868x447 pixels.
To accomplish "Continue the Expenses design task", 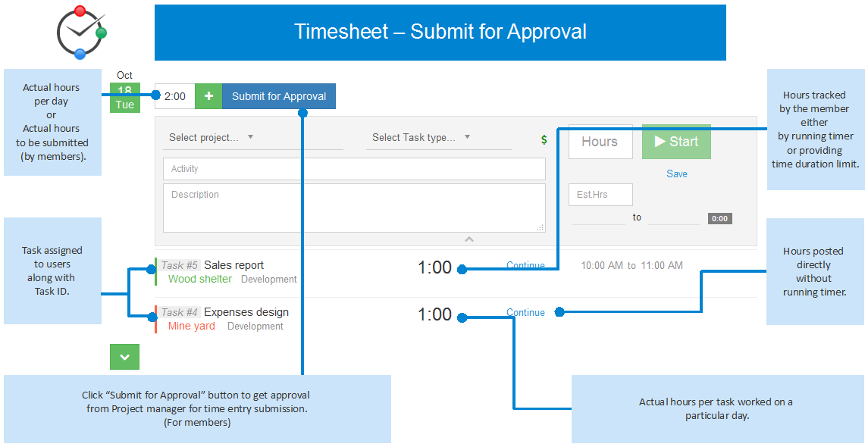I will coord(525,313).
